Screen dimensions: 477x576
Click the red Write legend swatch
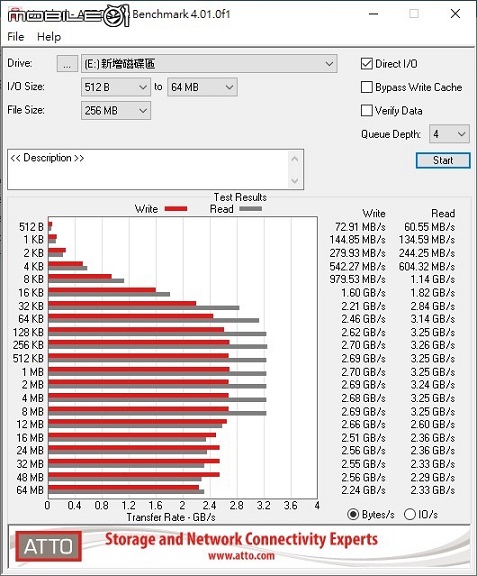click(176, 209)
